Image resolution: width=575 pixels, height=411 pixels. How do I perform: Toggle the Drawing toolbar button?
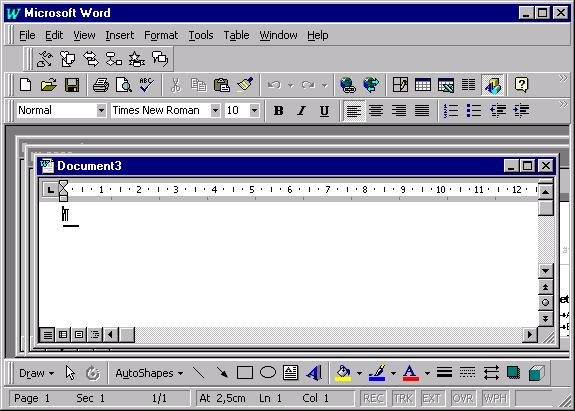(x=492, y=85)
